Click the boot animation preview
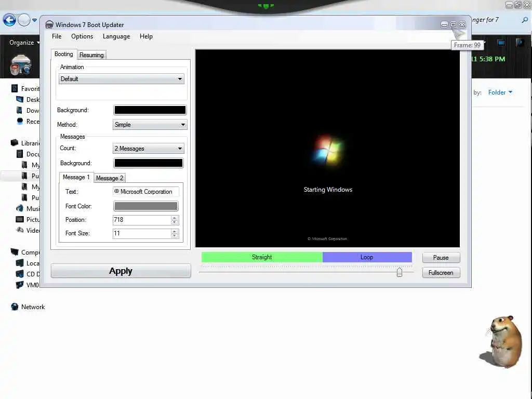Image resolution: width=532 pixels, height=399 pixels. pos(328,148)
